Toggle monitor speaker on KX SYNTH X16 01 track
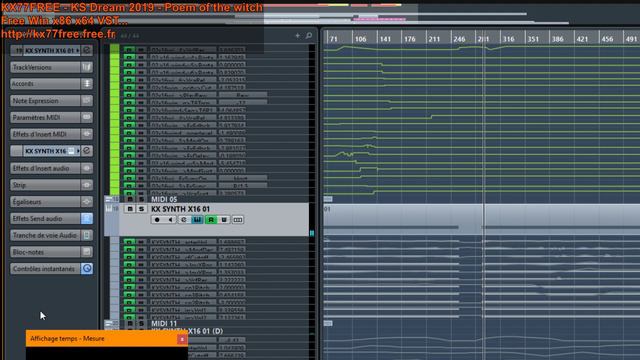Viewport: 640px width, 360px height. (x=170, y=220)
